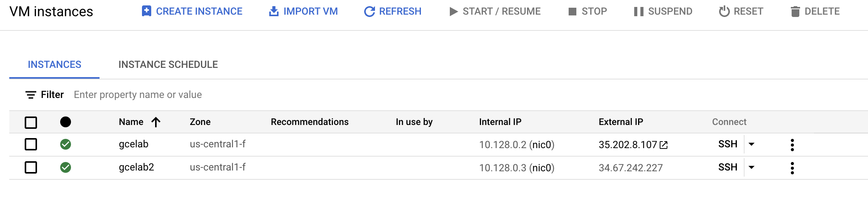Open external IP link icon for gcelab
868x216 pixels.
tap(664, 145)
